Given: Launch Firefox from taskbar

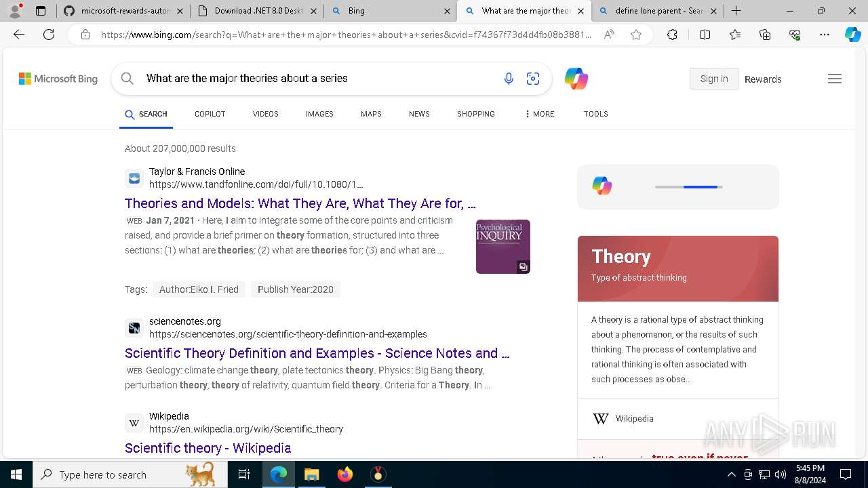Looking at the screenshot, I should [x=345, y=474].
